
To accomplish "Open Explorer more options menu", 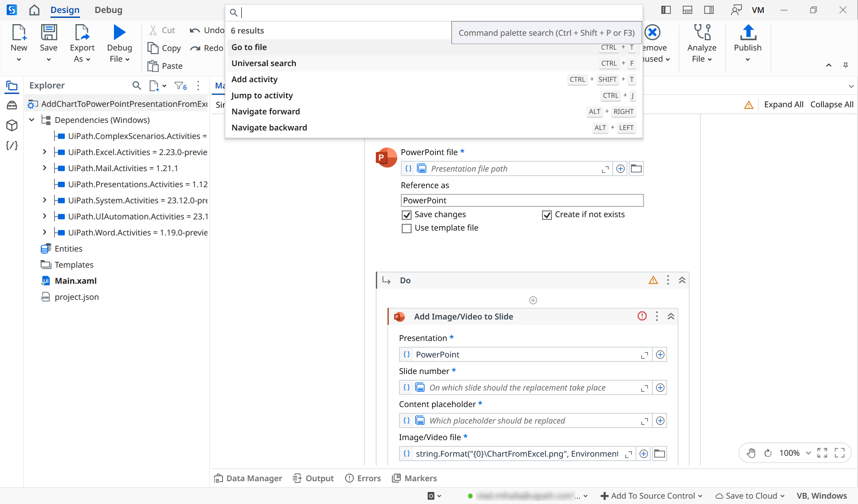I will 198,85.
